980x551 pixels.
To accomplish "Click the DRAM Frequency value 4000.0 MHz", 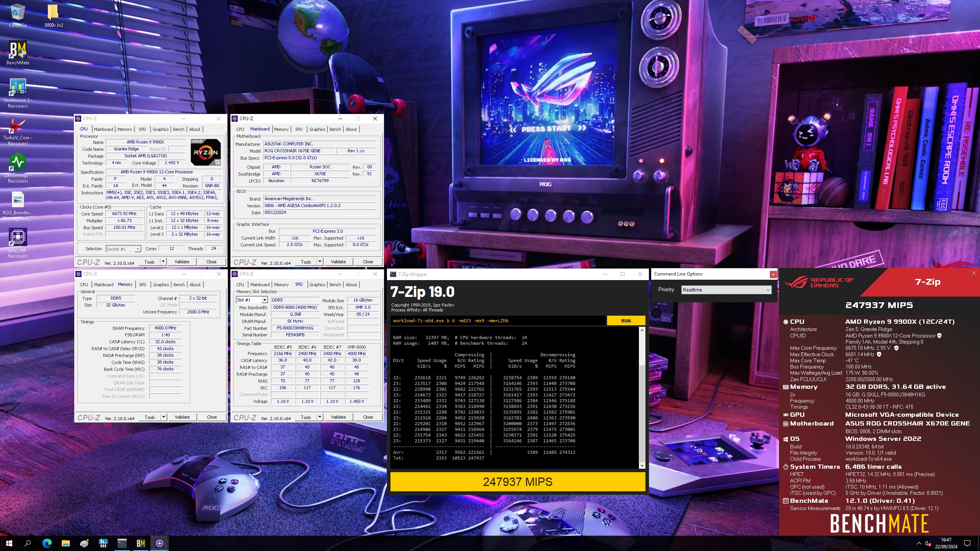I will click(x=165, y=328).
